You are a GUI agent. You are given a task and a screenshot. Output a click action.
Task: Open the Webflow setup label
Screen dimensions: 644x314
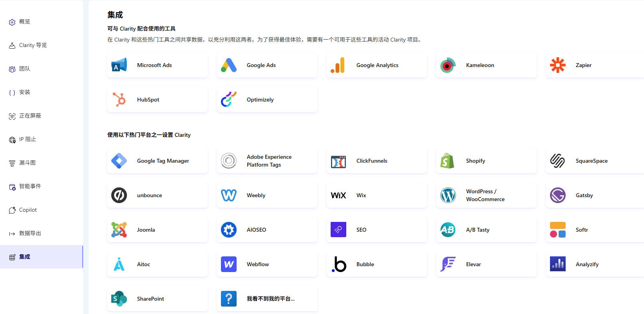click(258, 264)
